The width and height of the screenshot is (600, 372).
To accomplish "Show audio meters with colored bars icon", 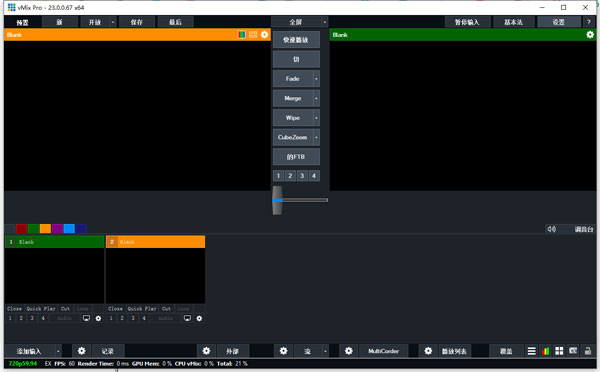I will [x=545, y=351].
